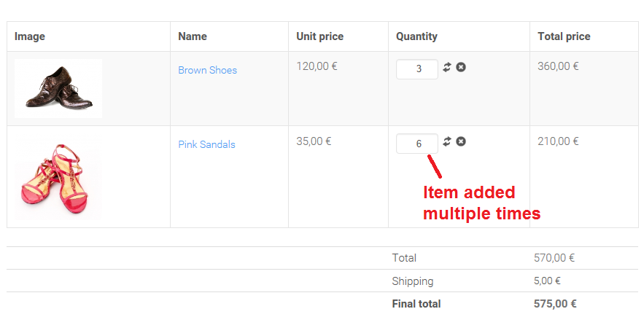Click the Total price column header
The width and height of the screenshot is (644, 317).
[564, 36]
